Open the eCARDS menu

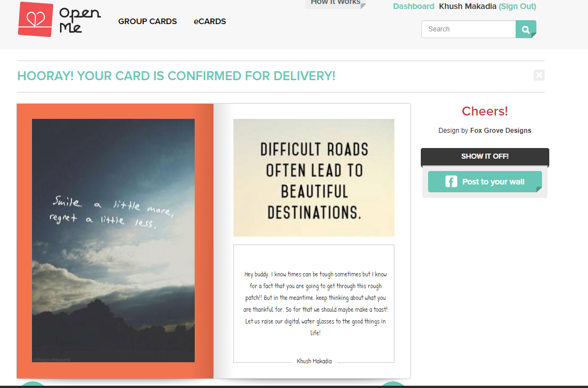(210, 21)
